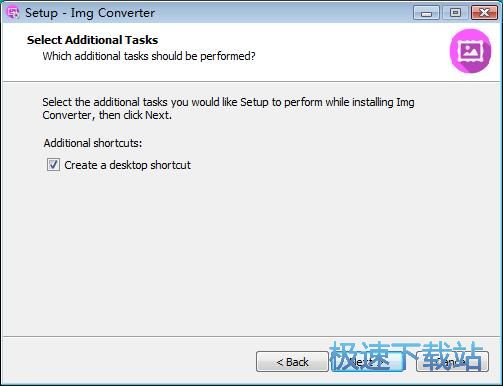The image size is (503, 386).
Task: Click the "Setup - Img Converter" title text
Action: pyautogui.click(x=90, y=13)
